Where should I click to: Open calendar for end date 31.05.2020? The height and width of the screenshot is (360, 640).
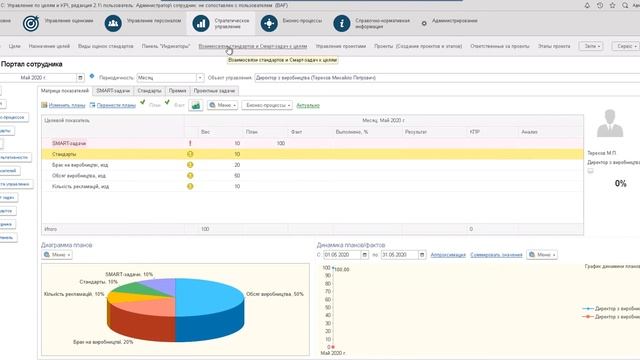pos(422,255)
